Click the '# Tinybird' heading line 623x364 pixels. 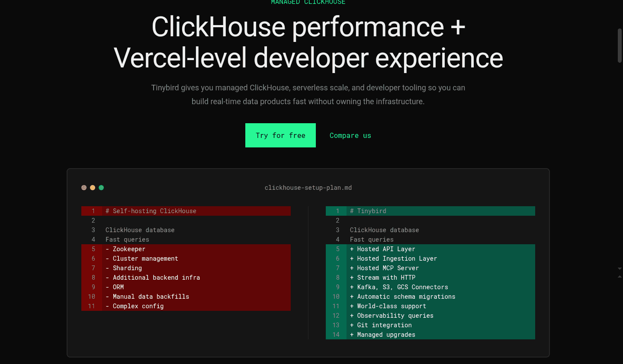430,211
